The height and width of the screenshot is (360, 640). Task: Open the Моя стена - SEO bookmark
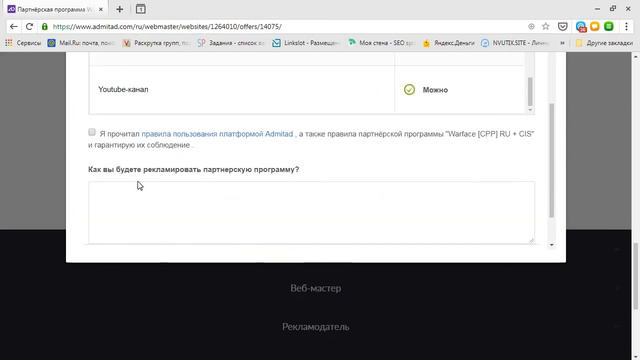(381, 43)
